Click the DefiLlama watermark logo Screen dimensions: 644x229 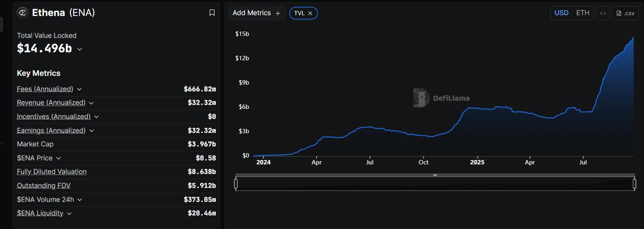pos(421,98)
